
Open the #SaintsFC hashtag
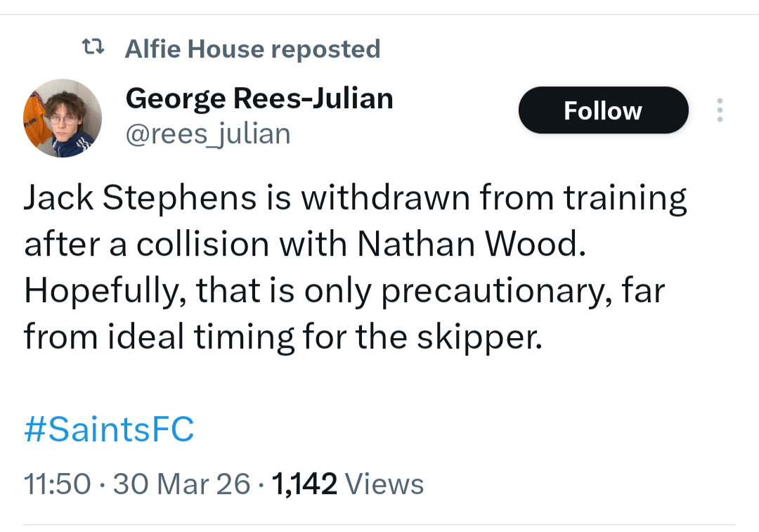pos(109,429)
